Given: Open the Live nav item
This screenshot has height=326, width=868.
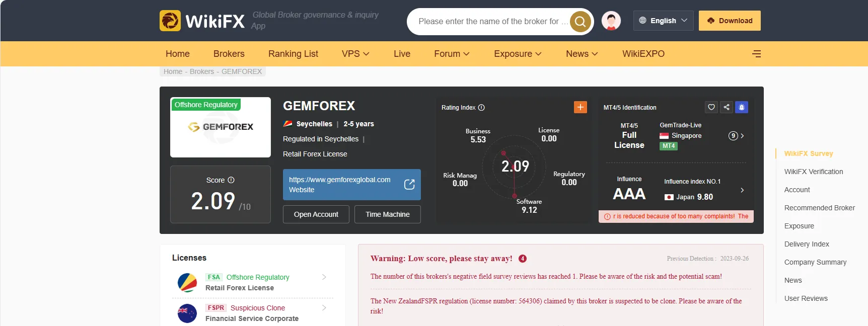Looking at the screenshot, I should [402, 54].
